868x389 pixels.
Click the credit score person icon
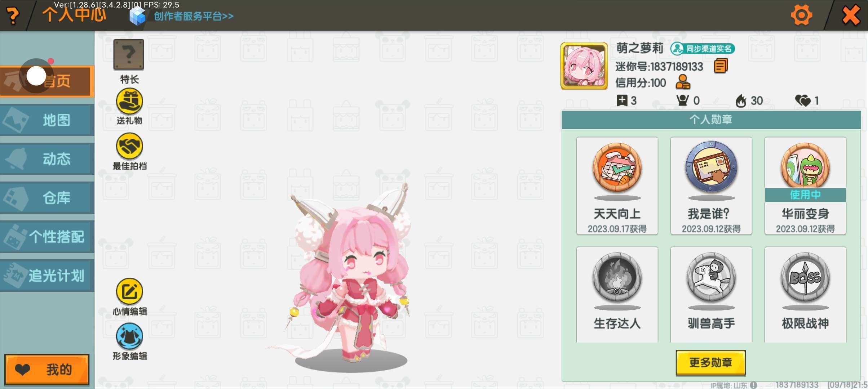[x=683, y=82]
